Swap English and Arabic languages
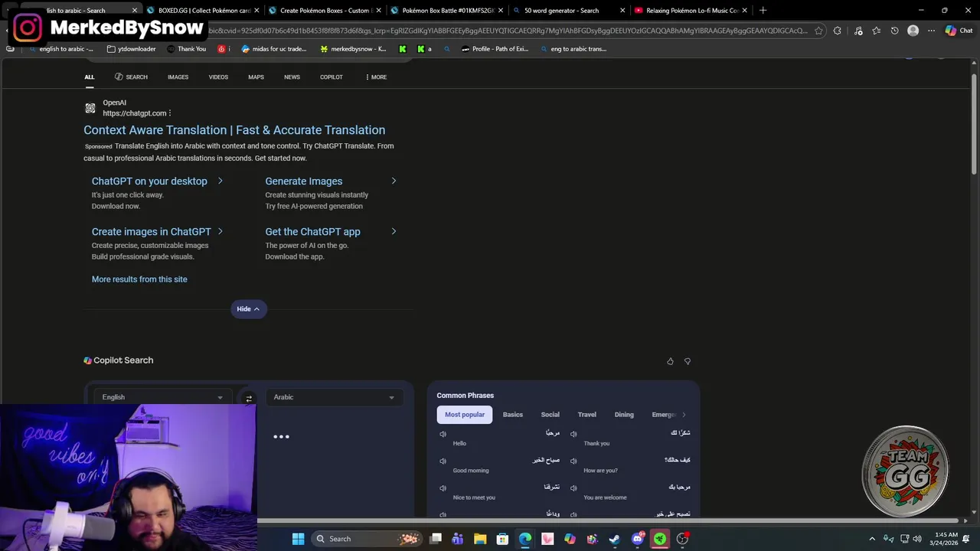980x551 pixels. click(x=249, y=398)
